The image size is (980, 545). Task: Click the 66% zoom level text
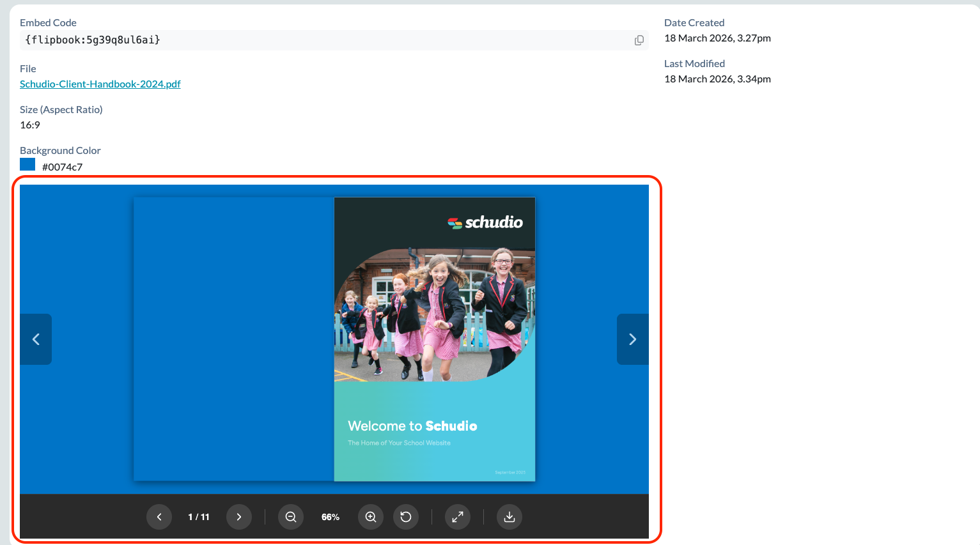331,517
